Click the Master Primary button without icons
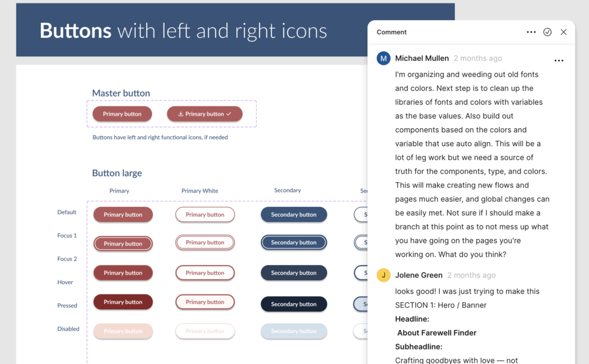Image resolution: width=589 pixels, height=364 pixels. (122, 114)
